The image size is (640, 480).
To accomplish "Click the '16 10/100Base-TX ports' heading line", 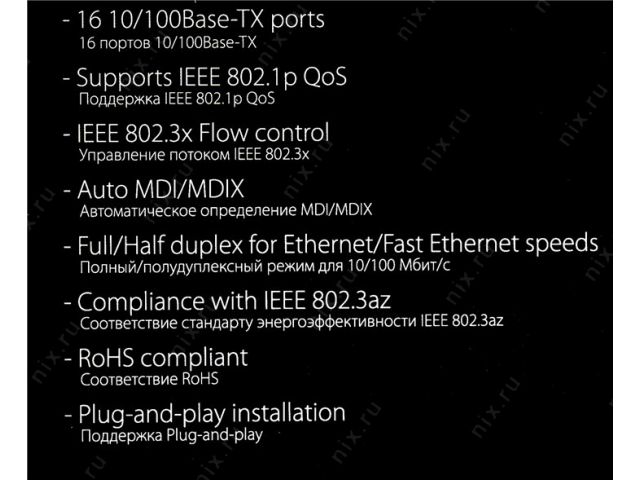I will pos(201,20).
